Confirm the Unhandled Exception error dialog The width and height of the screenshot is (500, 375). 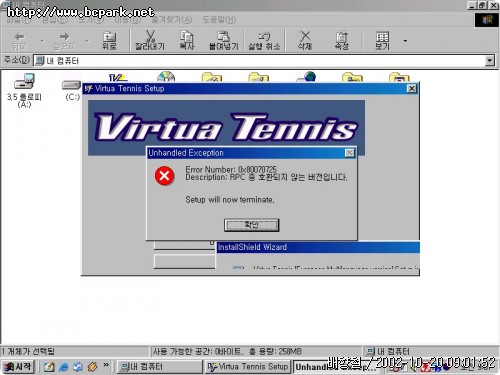pos(251,225)
